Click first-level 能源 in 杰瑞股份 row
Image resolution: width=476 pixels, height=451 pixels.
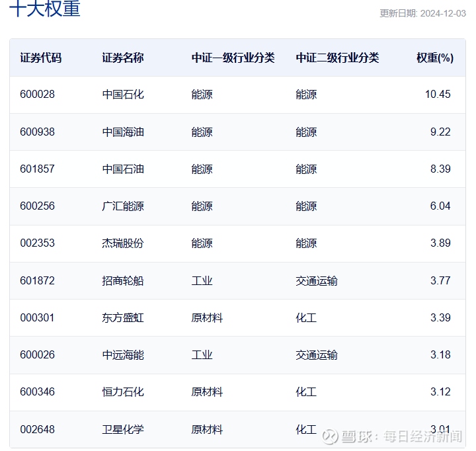tap(202, 243)
